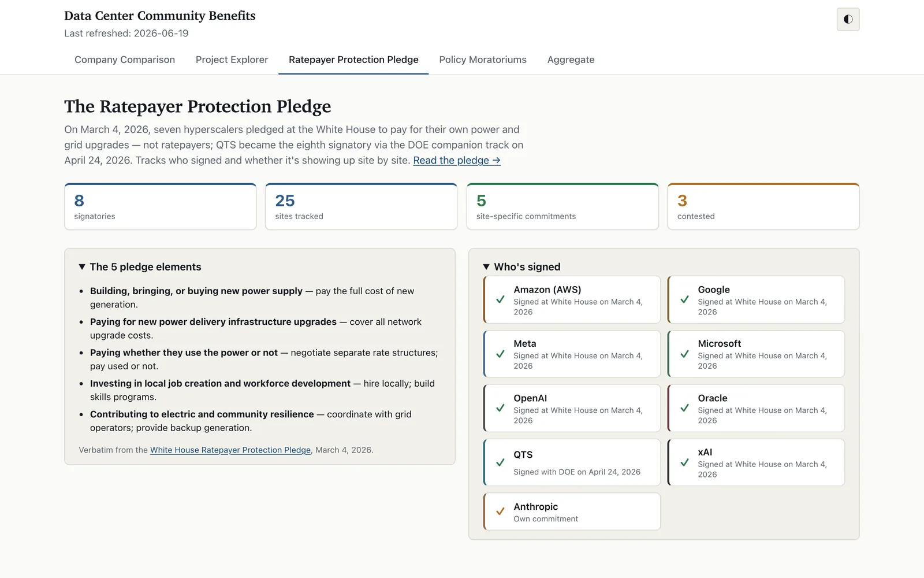924x578 pixels.
Task: Click the QTS checkmark icon
Action: tap(500, 462)
